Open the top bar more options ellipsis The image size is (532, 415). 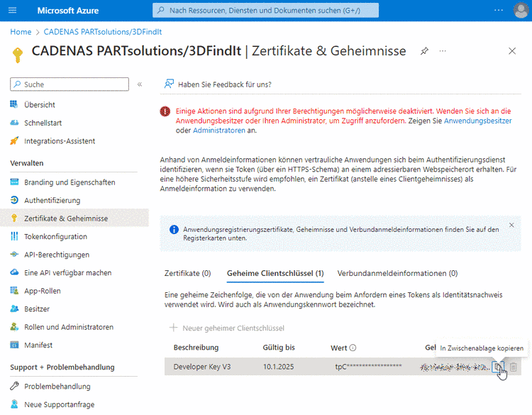tap(499, 10)
